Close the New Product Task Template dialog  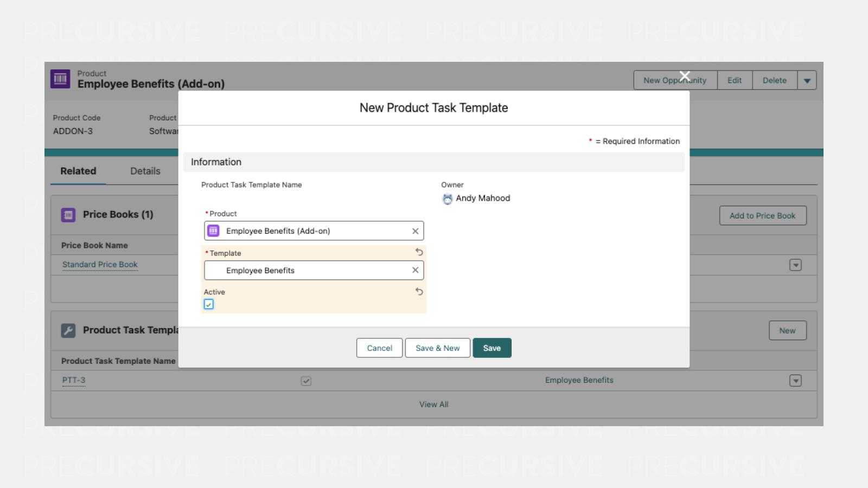[x=685, y=76]
